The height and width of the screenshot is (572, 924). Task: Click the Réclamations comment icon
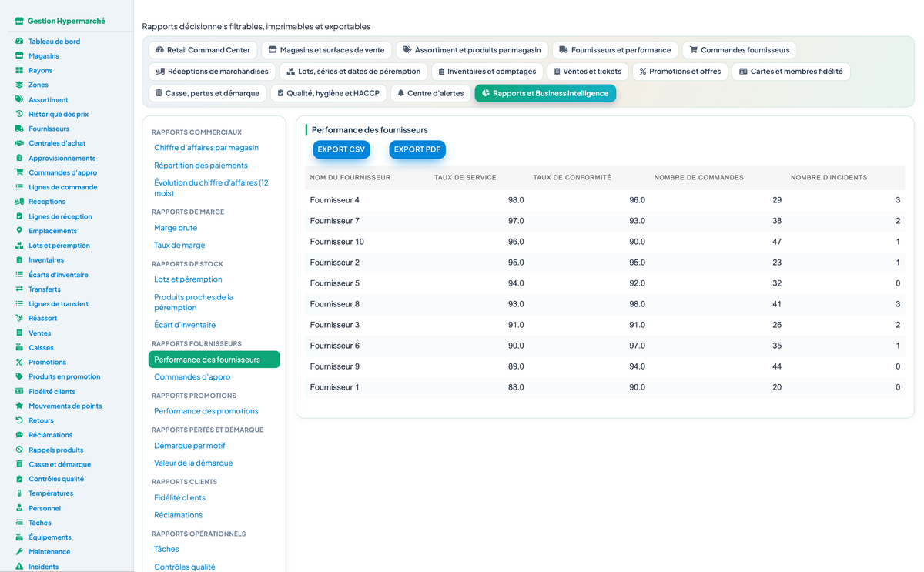[x=19, y=435]
